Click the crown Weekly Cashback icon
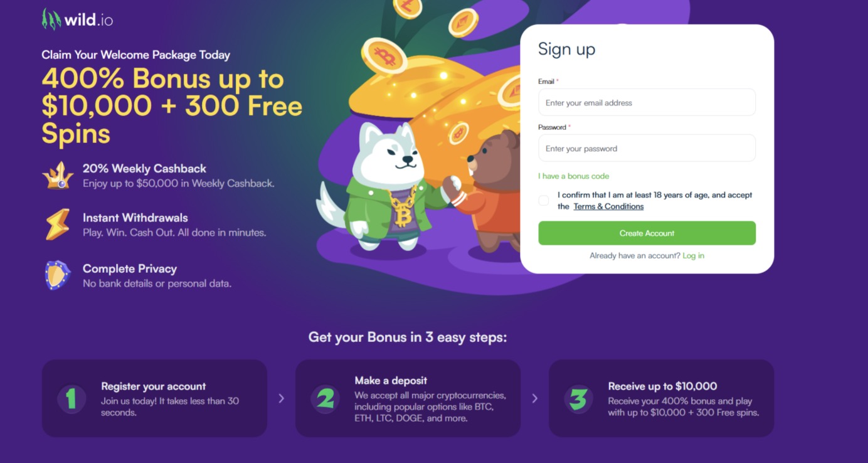Viewport: 868px width, 463px height. click(x=58, y=176)
